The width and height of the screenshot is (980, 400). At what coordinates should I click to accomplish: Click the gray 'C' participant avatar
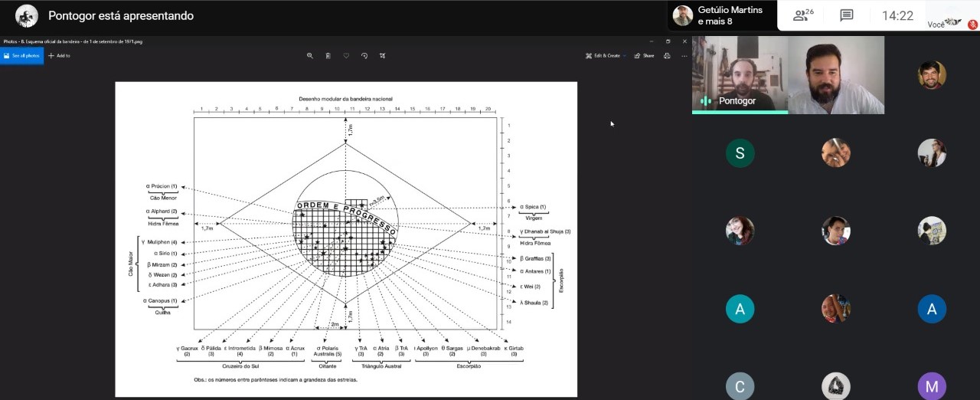pos(740,387)
